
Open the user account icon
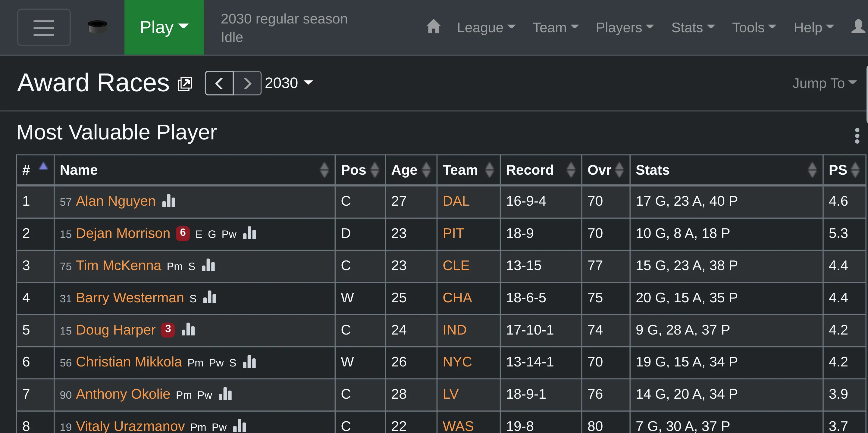[x=858, y=26]
